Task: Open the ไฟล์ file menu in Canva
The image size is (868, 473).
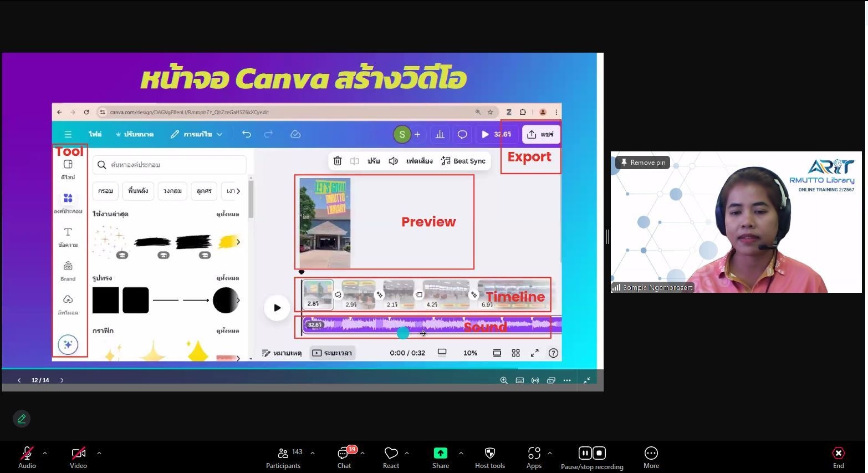Action: click(95, 134)
